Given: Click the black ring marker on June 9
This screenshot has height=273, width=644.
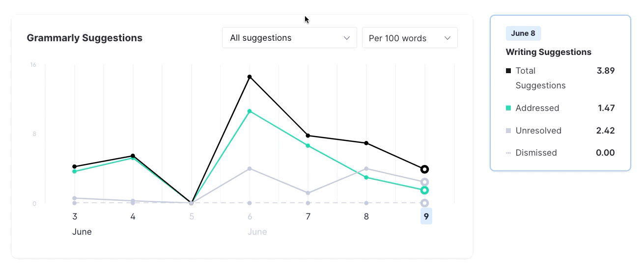Looking at the screenshot, I should [x=425, y=169].
